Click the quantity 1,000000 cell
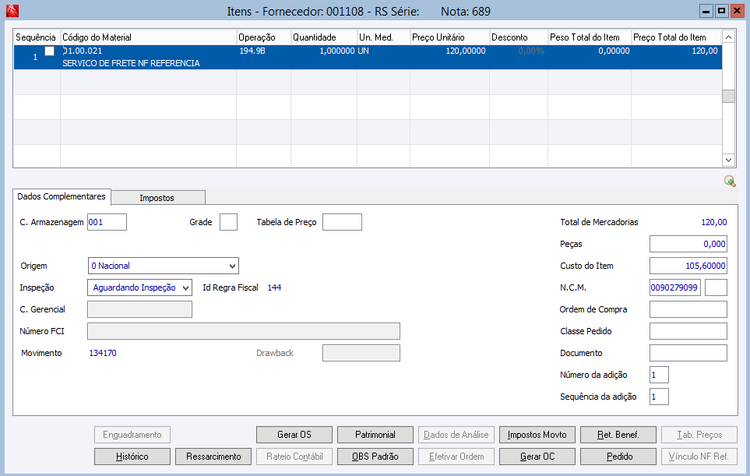 pos(337,51)
